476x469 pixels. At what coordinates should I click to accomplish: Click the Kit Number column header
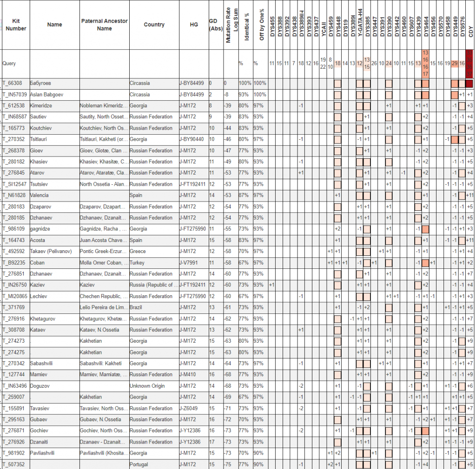point(16,25)
